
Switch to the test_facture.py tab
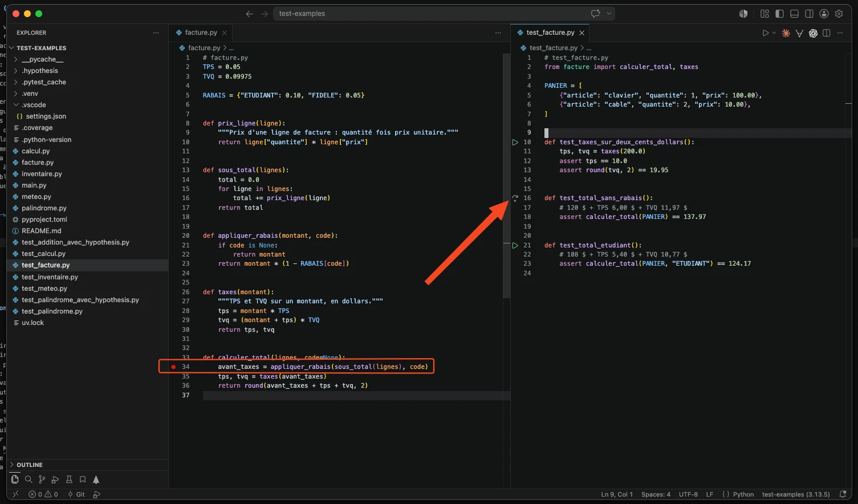[550, 32]
